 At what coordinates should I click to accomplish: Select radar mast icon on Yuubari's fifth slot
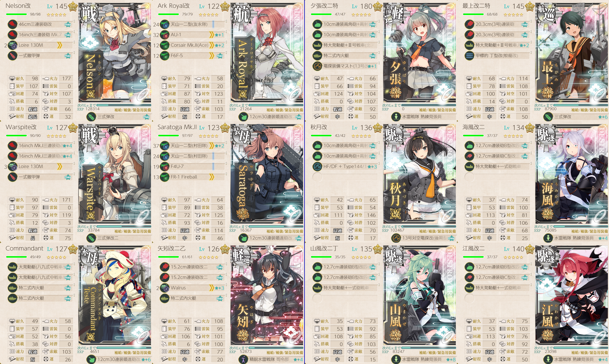click(317, 66)
